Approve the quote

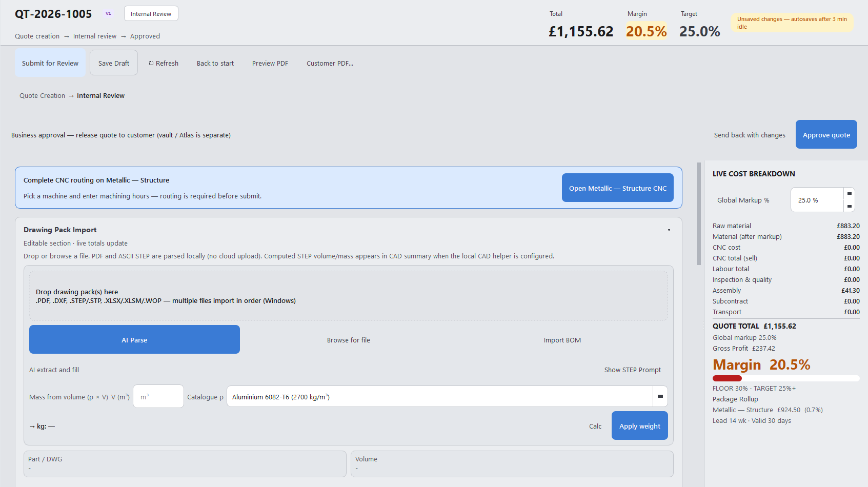pyautogui.click(x=826, y=135)
